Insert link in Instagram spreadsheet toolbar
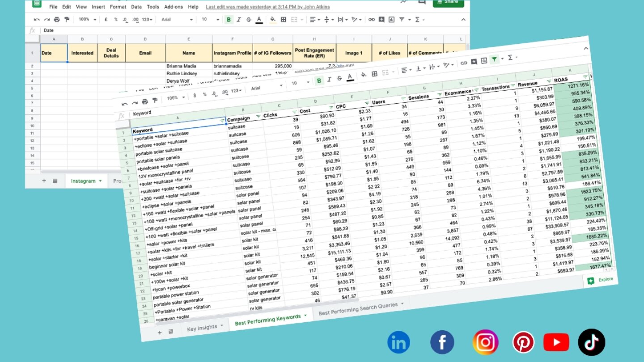This screenshot has width=644, height=362. pyautogui.click(x=372, y=20)
